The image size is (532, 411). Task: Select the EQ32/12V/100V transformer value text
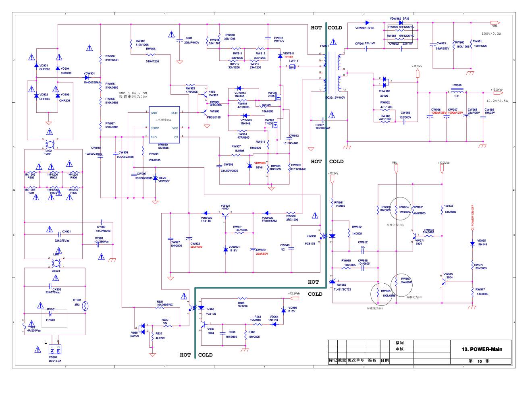pyautogui.click(x=335, y=98)
